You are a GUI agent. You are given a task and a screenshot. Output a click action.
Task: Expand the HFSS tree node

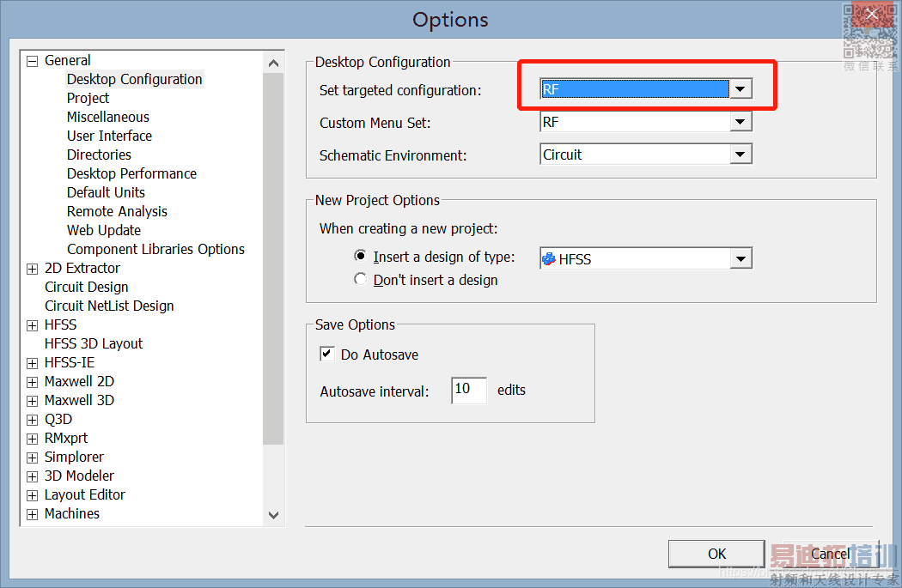(33, 325)
